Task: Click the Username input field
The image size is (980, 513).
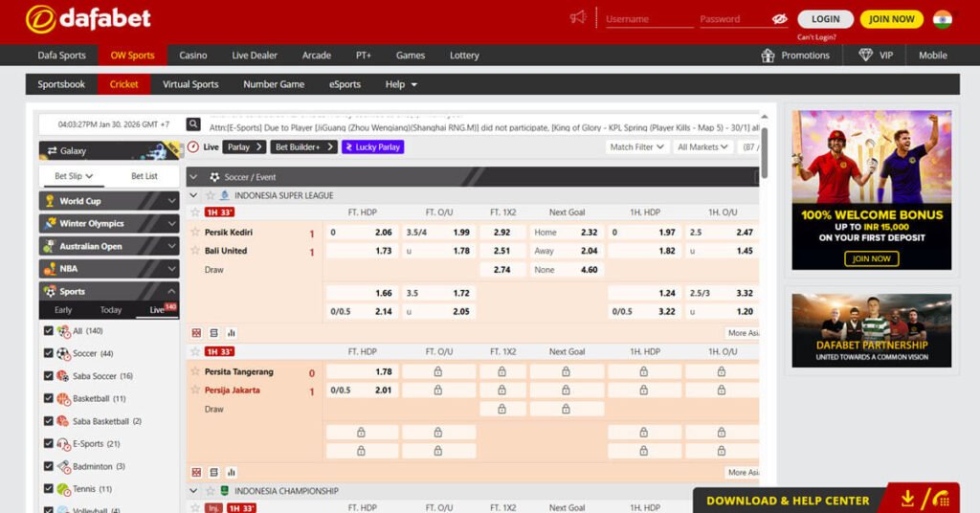Action: coord(650,19)
